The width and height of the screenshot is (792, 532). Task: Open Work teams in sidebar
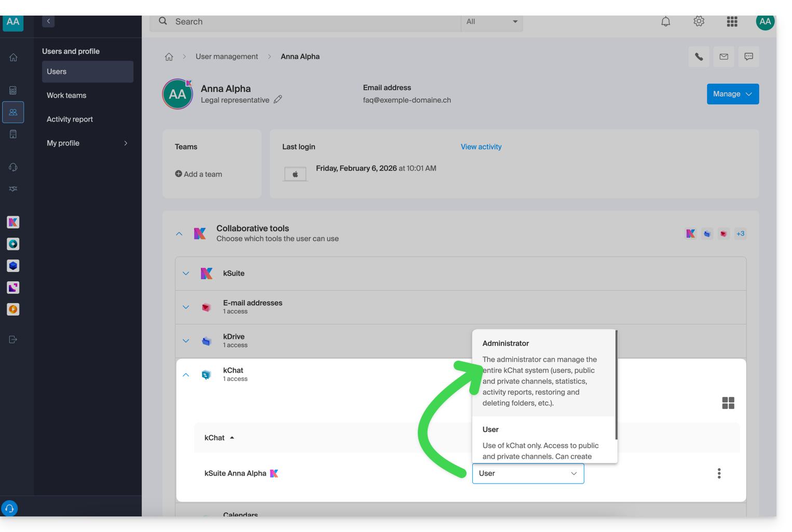tap(66, 96)
